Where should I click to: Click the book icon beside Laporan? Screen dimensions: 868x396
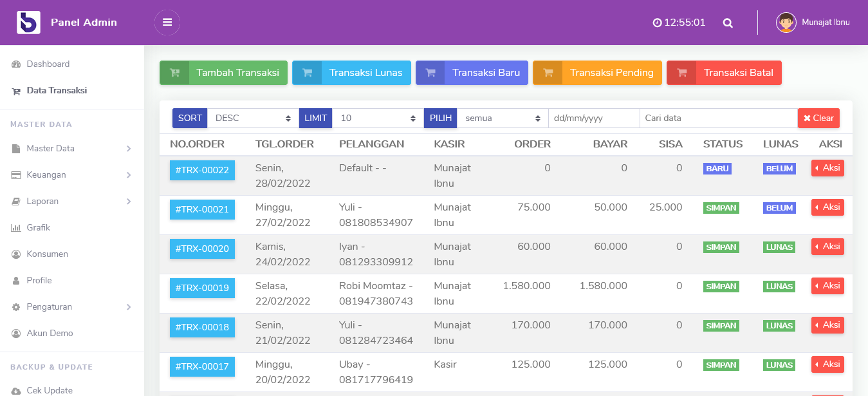click(x=16, y=202)
